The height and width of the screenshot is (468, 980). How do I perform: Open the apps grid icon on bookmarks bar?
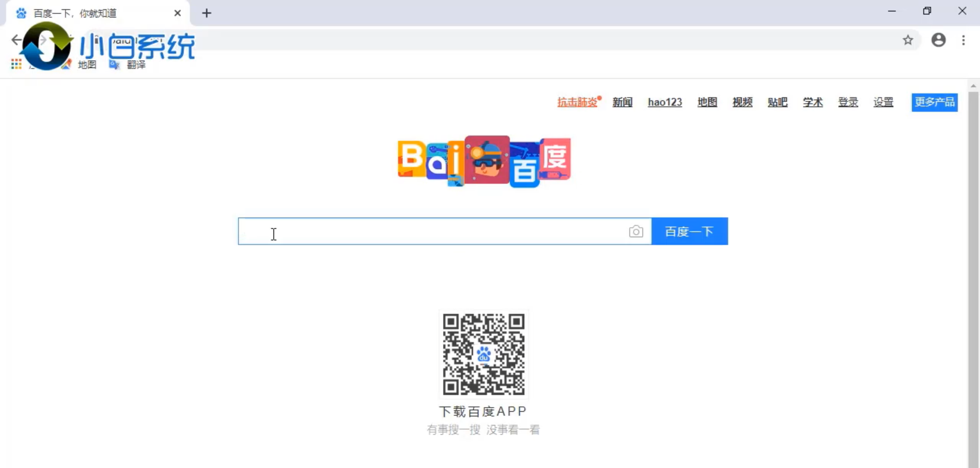point(15,64)
